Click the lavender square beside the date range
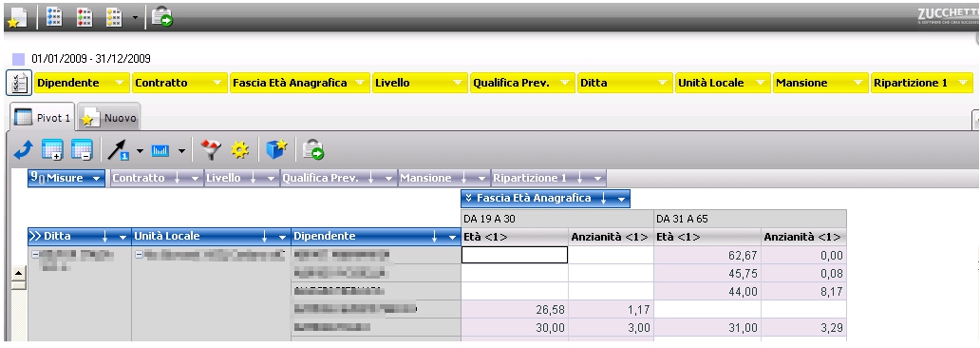 pyautogui.click(x=19, y=59)
